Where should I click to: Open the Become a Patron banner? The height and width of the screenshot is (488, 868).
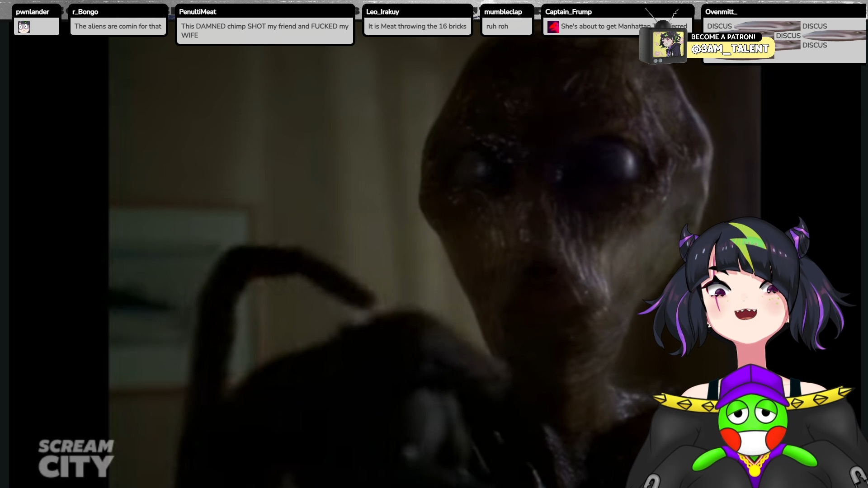723,37
